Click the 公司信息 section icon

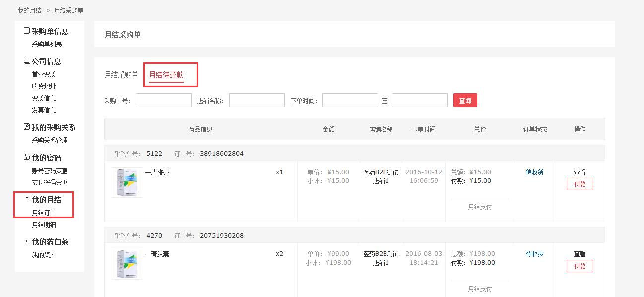click(27, 61)
